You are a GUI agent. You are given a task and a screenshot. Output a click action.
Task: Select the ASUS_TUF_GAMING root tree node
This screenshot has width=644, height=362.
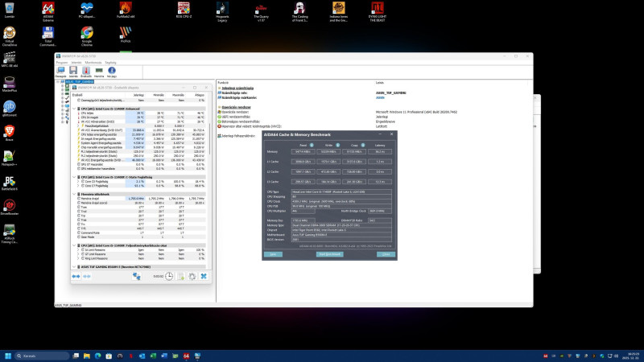click(80, 82)
